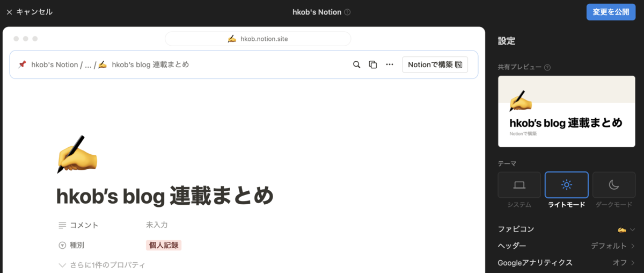Click the mock browser window dots

click(x=25, y=39)
